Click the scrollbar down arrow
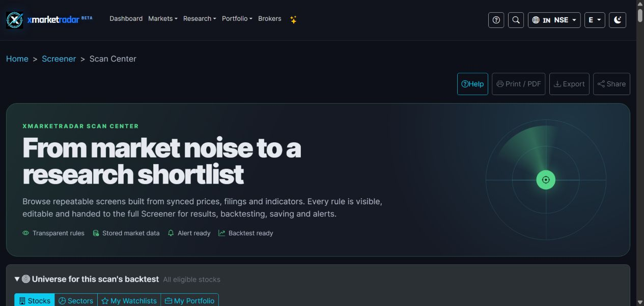644x306 pixels. coord(640,302)
